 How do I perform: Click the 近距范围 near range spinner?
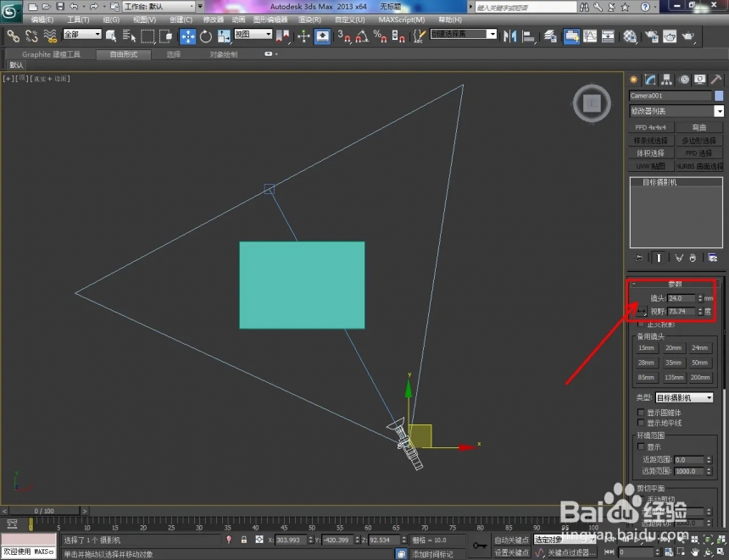click(709, 460)
